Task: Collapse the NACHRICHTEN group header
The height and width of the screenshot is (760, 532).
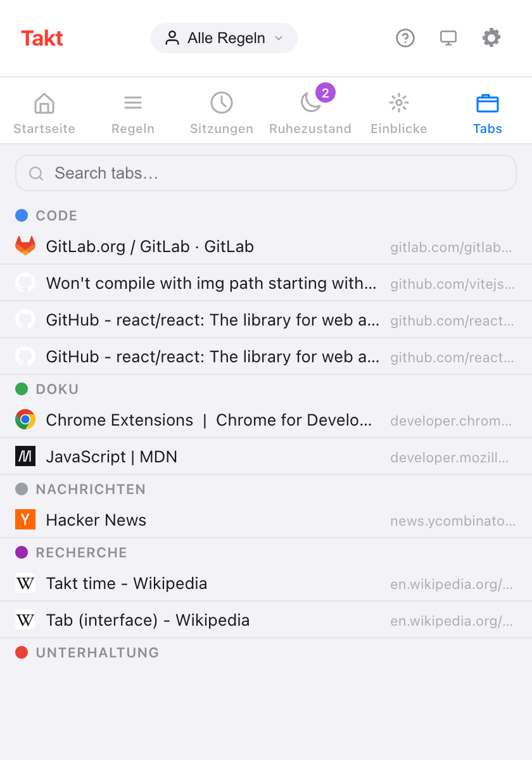Action: point(266,489)
